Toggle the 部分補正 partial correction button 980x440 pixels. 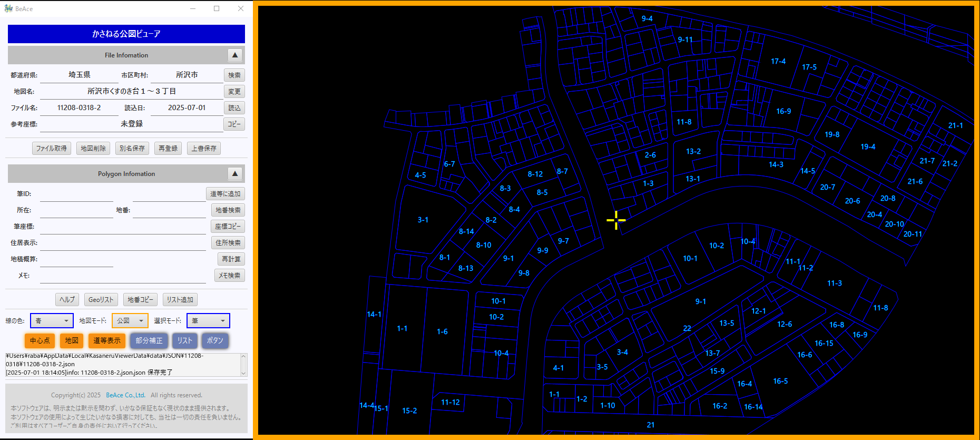tap(149, 340)
